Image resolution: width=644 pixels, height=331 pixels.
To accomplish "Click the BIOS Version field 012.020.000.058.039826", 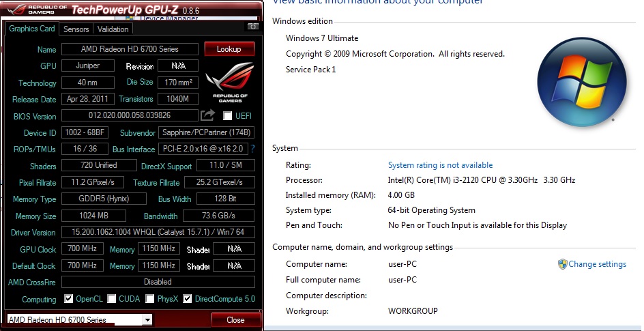I will 130,115.
